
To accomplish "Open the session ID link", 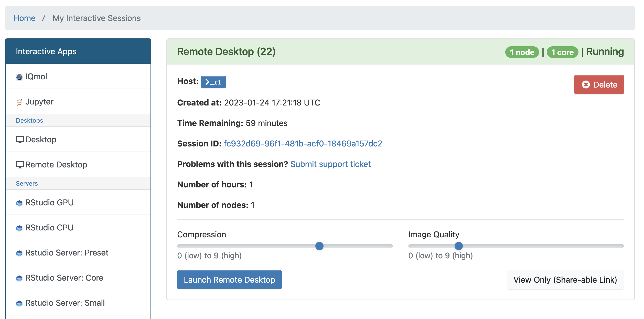I will (303, 144).
